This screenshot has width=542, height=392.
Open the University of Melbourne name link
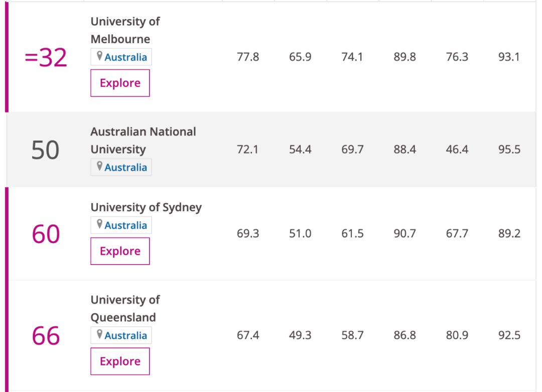(125, 30)
